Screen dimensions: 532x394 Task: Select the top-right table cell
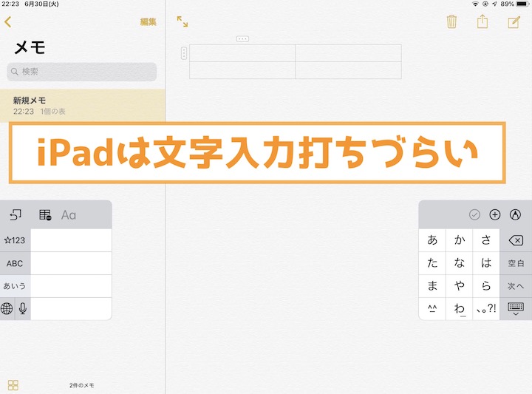tap(349, 53)
